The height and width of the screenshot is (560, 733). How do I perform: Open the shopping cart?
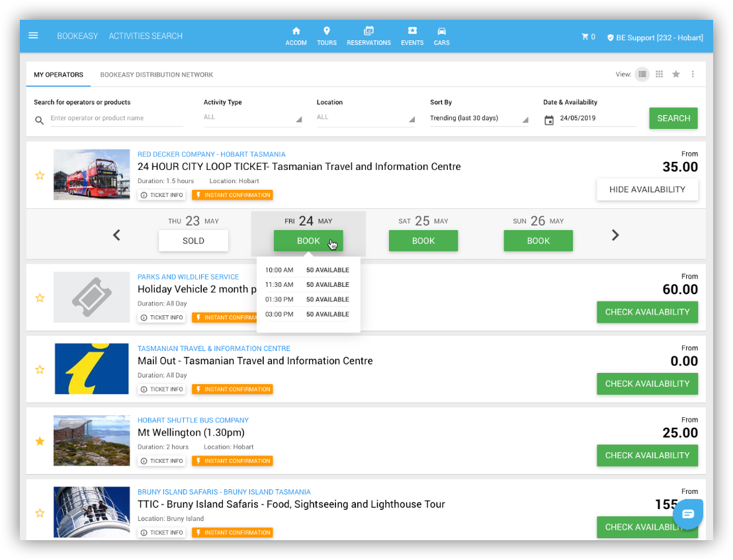588,37
